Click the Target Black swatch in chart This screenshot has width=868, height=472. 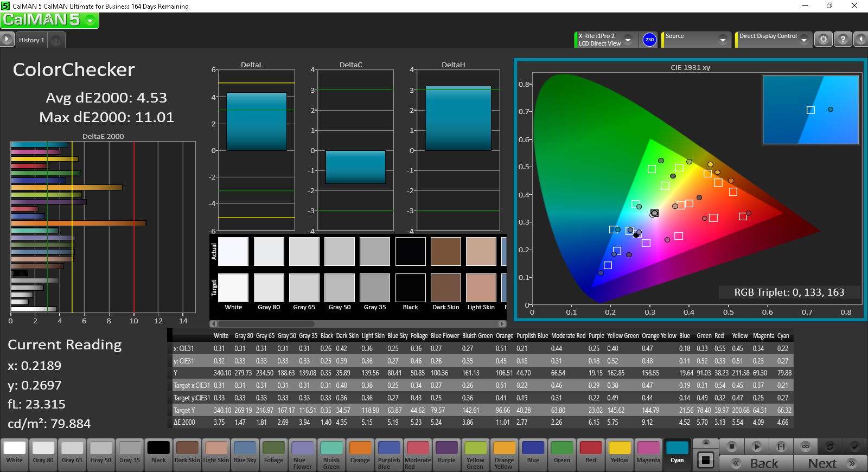411,288
